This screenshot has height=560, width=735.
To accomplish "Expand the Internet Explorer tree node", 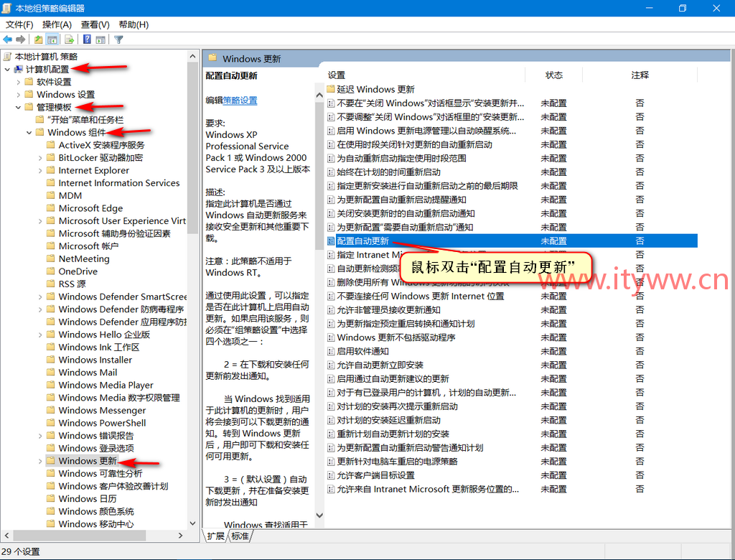I will (40, 171).
